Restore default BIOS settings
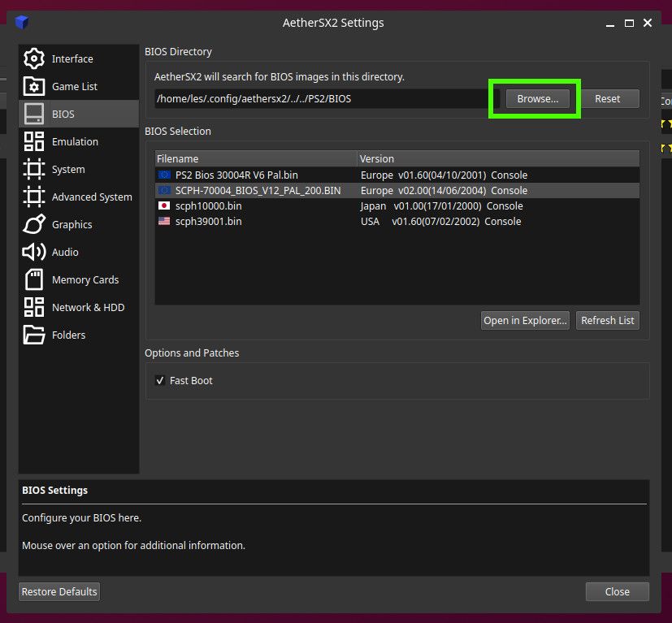 pos(59,591)
